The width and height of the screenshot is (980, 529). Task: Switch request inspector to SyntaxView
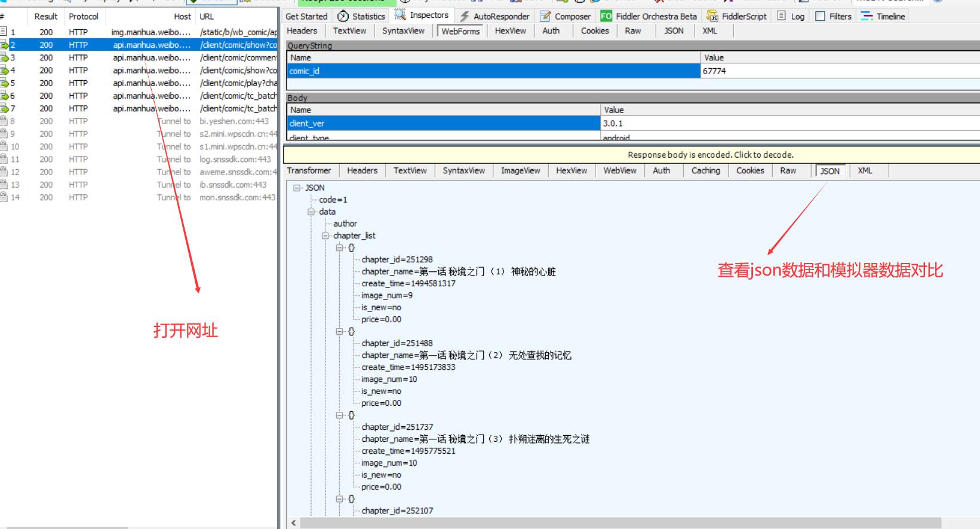[403, 30]
